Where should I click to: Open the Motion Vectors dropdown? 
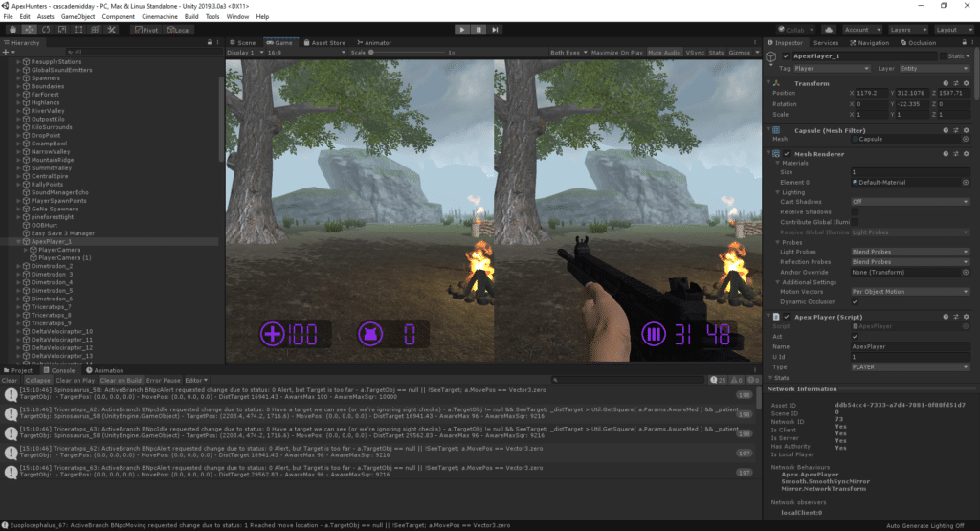911,292
